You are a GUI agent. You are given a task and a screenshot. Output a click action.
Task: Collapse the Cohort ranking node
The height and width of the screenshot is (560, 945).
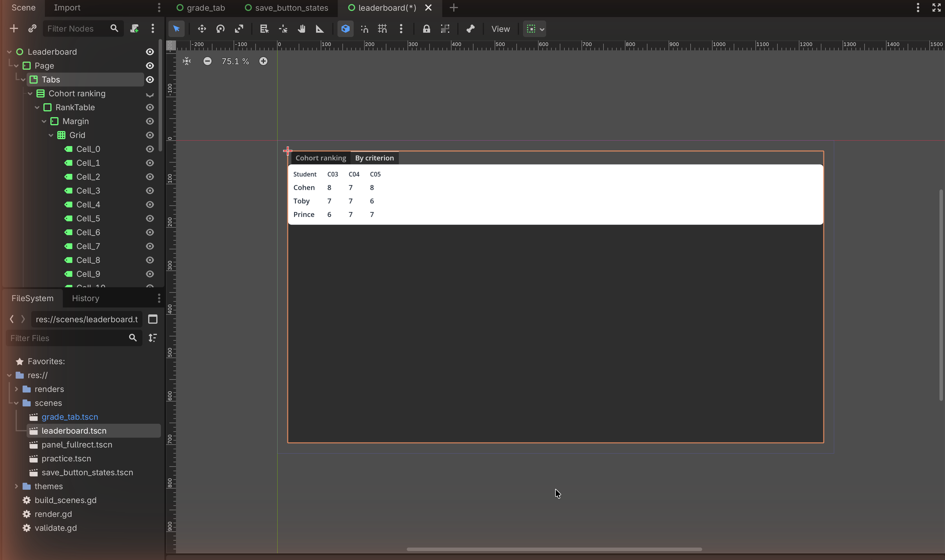click(x=30, y=94)
